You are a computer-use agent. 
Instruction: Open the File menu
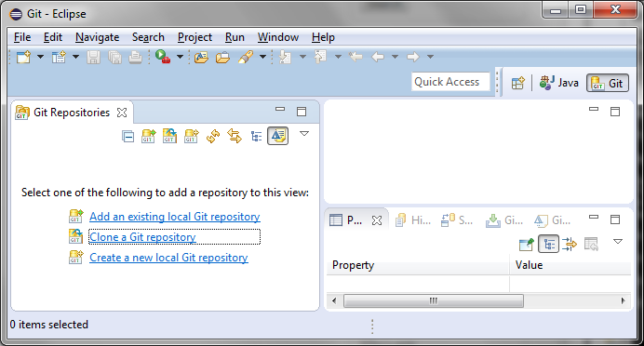22,37
